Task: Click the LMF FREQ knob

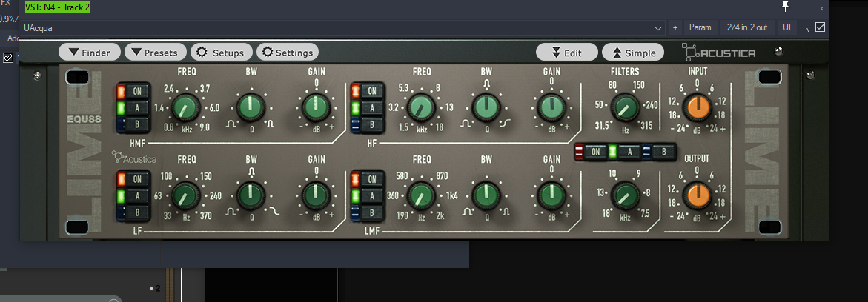Action: [421, 196]
